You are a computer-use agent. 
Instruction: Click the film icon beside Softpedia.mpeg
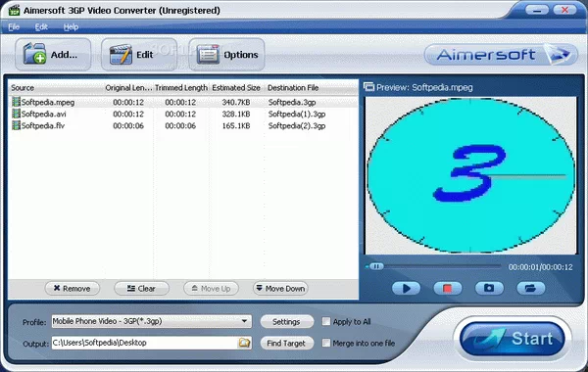16,102
